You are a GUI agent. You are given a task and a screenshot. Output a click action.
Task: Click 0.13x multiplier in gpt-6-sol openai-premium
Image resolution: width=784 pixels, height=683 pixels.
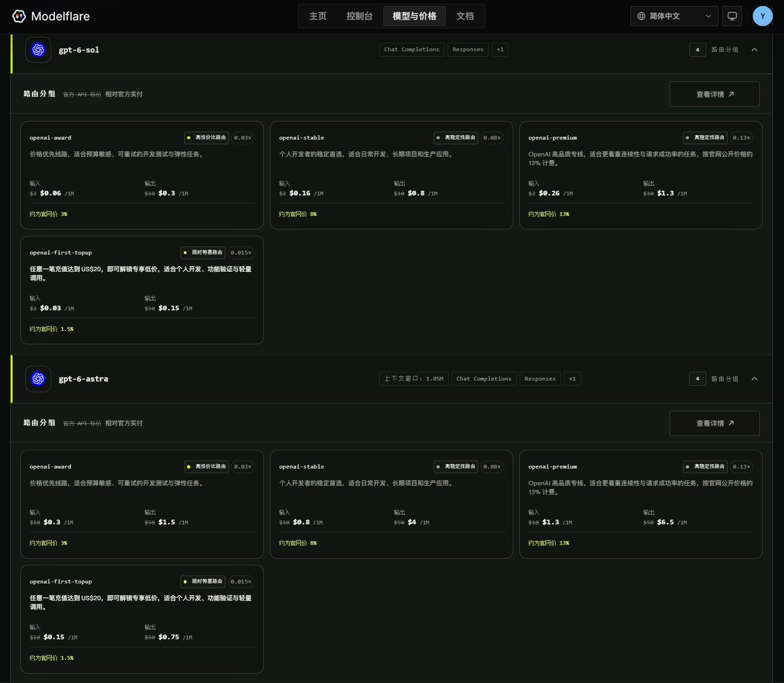click(741, 137)
